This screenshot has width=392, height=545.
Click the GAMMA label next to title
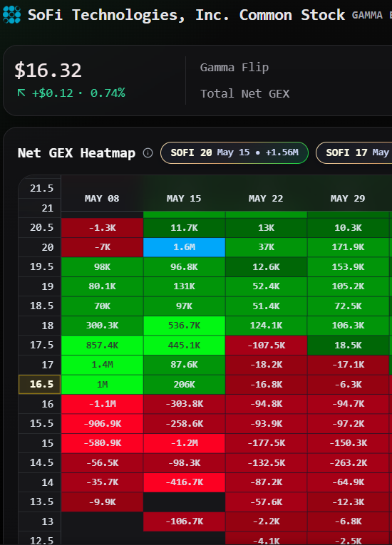367,15
